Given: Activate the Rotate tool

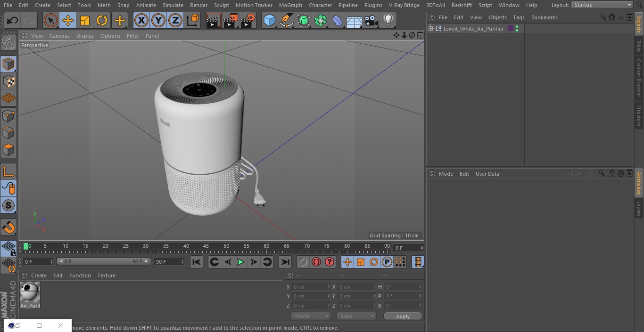Looking at the screenshot, I should point(102,20).
